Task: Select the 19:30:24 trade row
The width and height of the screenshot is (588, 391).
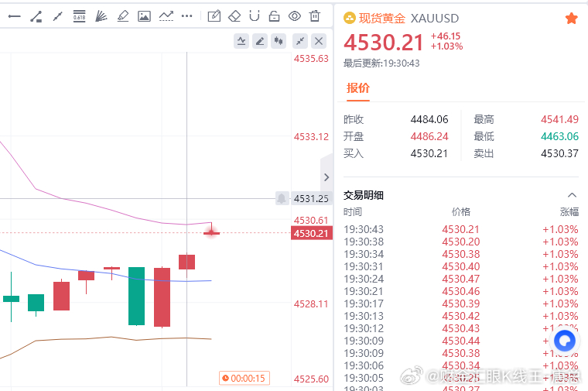Action: click(x=461, y=279)
